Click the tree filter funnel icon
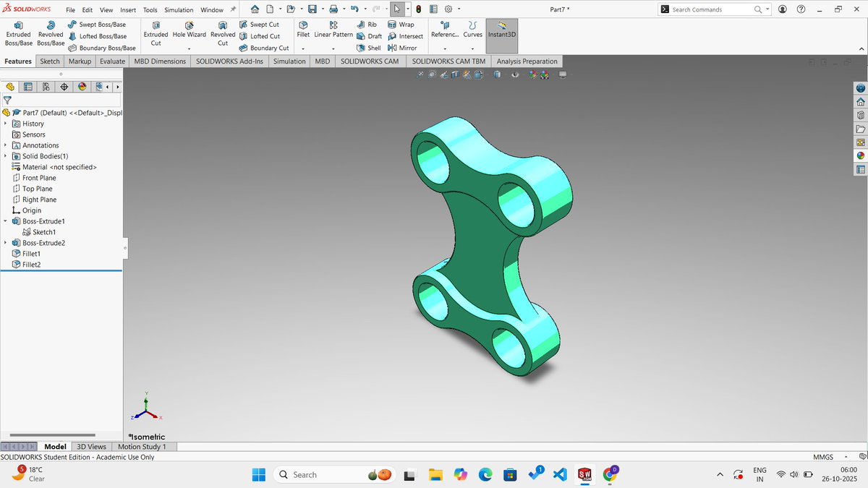This screenshot has width=868, height=488. (7, 100)
